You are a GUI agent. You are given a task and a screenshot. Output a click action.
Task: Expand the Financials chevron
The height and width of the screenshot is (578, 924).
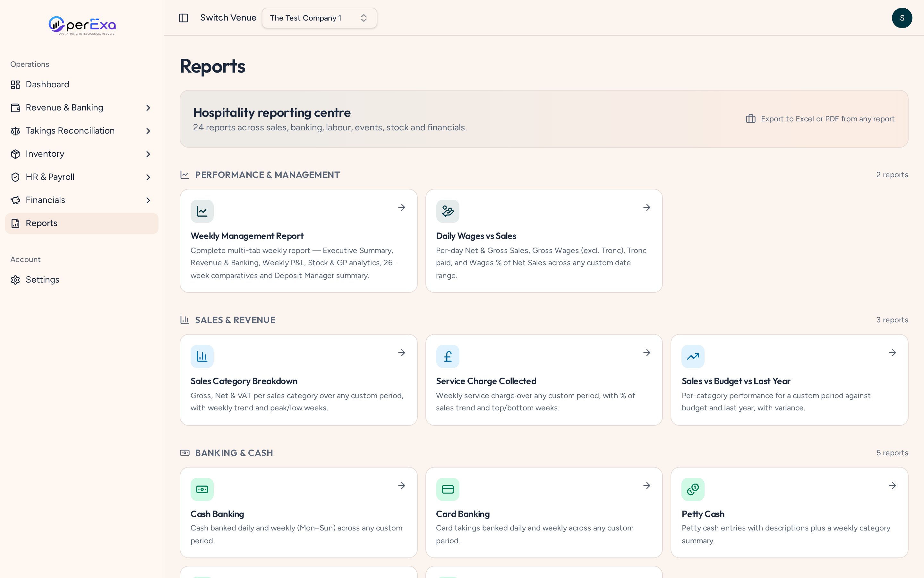148,200
